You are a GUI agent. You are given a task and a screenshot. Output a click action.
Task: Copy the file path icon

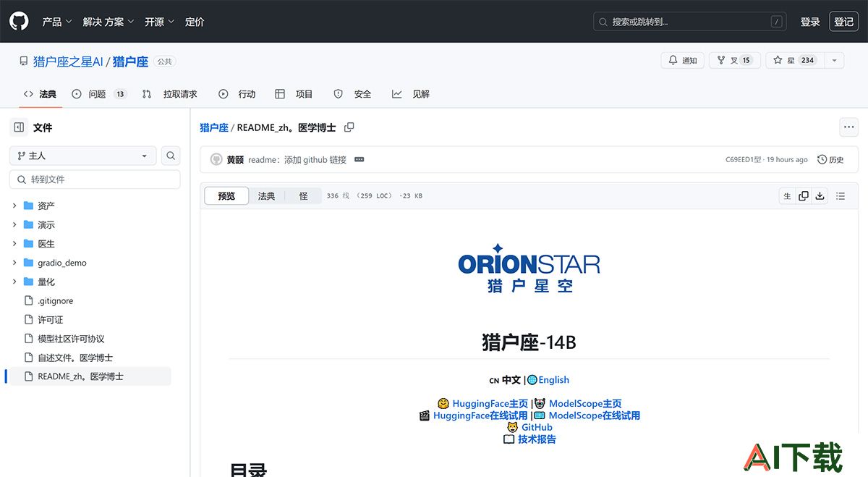(x=349, y=127)
